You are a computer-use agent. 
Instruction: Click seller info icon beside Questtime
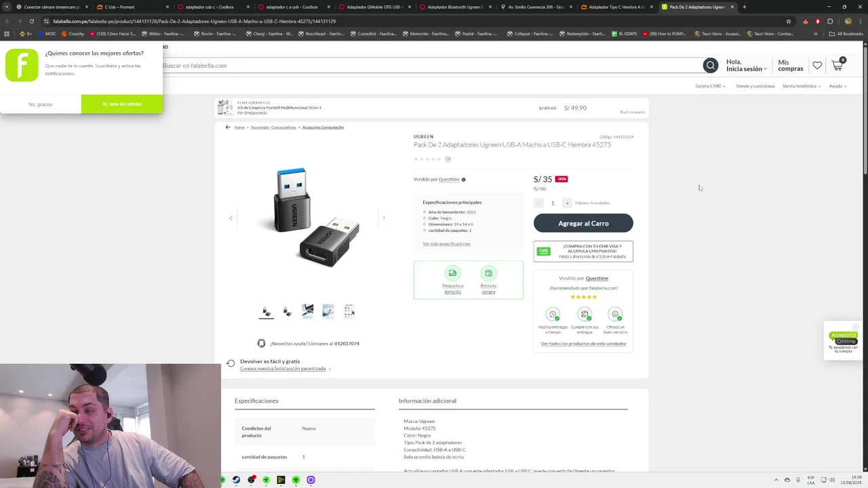click(x=464, y=180)
